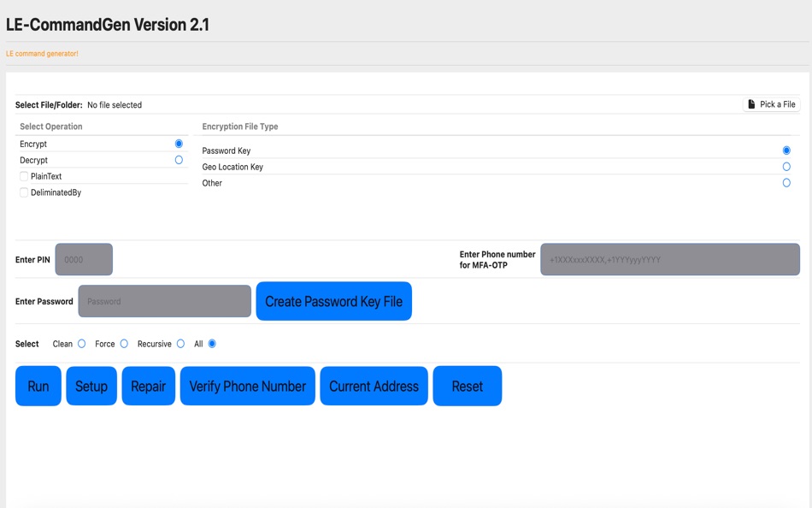The height and width of the screenshot is (508, 812).
Task: Click the file icon on Pick a File
Action: (x=754, y=103)
